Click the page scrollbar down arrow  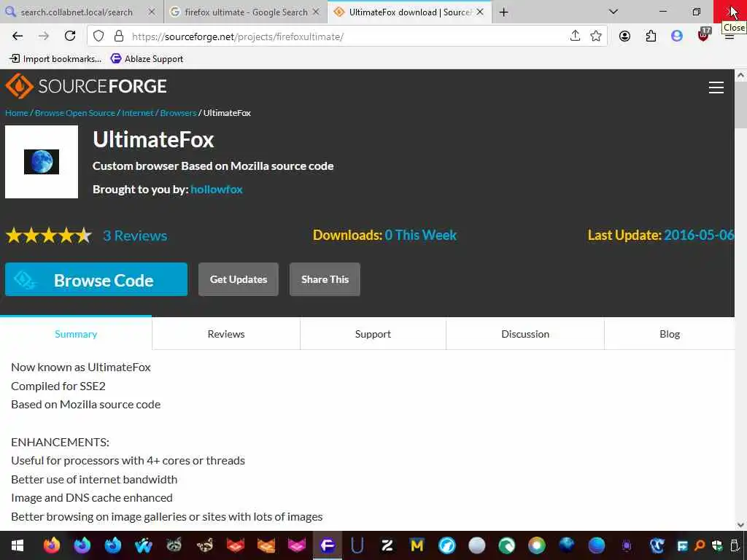point(741,525)
